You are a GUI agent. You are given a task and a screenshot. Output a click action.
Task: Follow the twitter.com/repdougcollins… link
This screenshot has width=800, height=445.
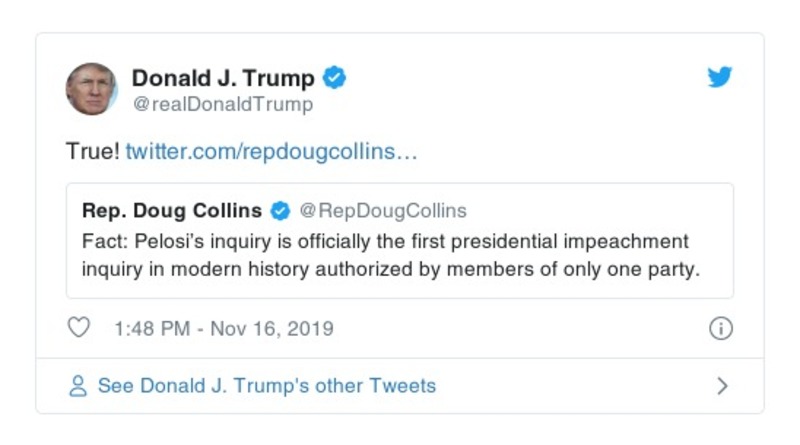(x=271, y=153)
